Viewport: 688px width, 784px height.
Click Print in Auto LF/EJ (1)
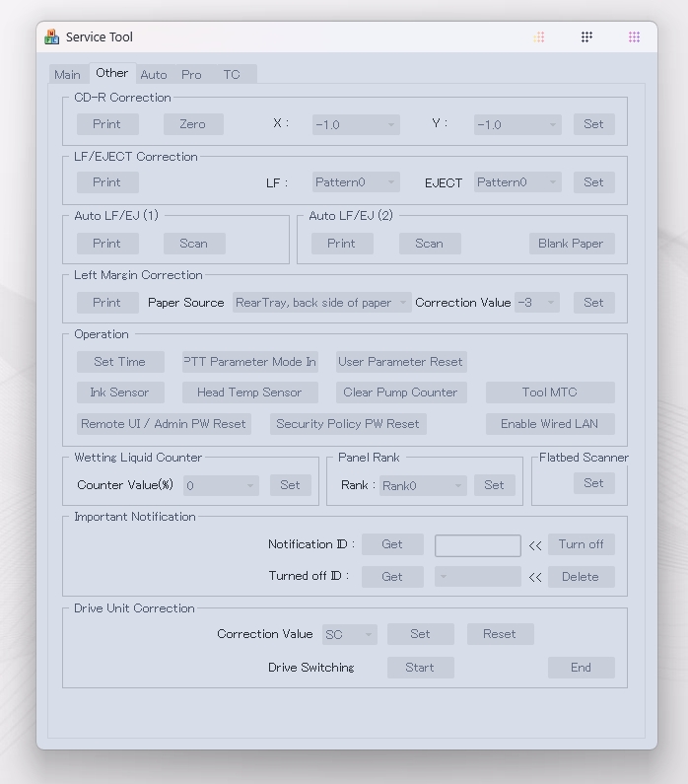coord(107,244)
